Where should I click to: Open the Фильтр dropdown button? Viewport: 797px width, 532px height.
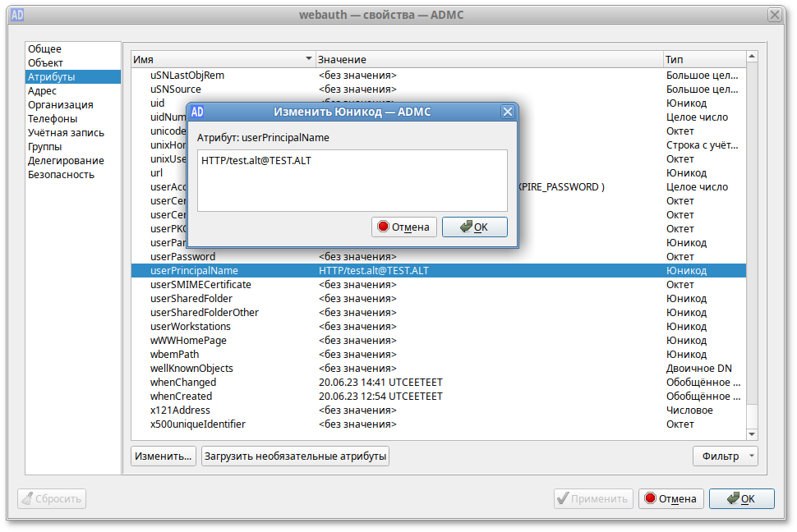click(x=725, y=456)
